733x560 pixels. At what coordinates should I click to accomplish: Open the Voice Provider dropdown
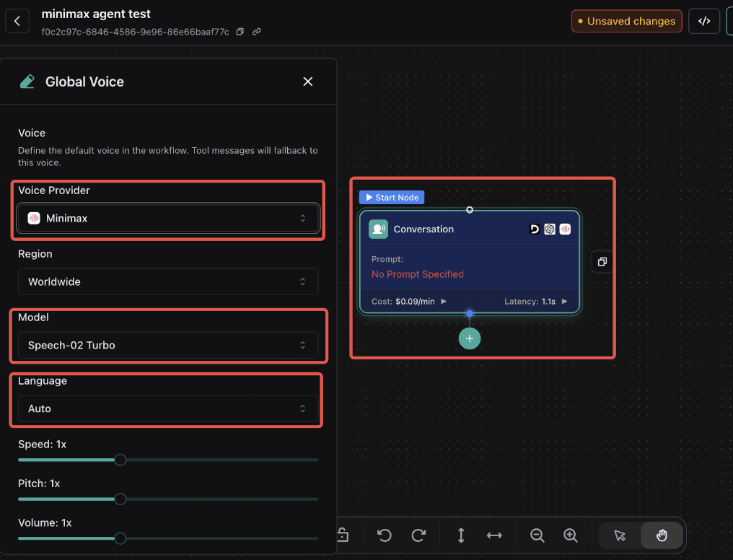pos(168,218)
